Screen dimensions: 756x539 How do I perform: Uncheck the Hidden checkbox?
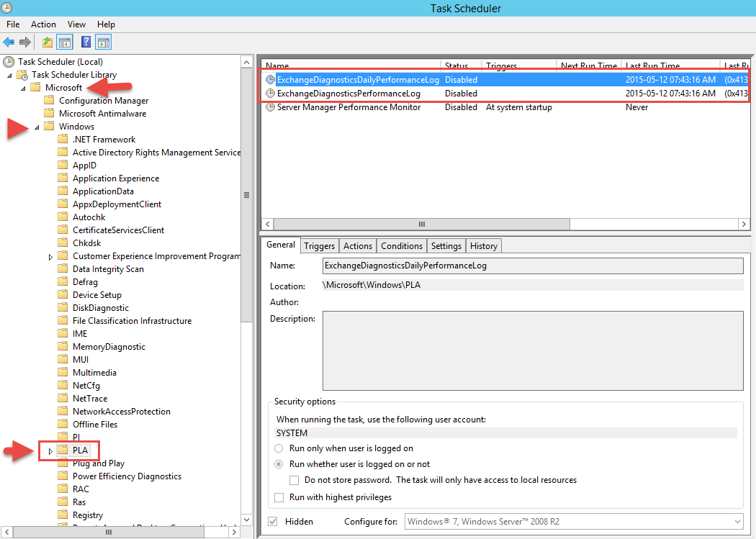point(271,521)
